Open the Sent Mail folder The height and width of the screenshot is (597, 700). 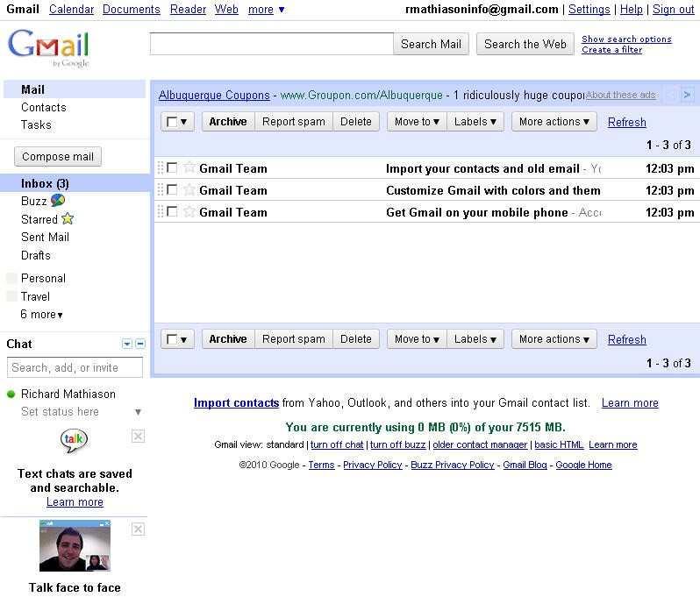click(x=45, y=238)
